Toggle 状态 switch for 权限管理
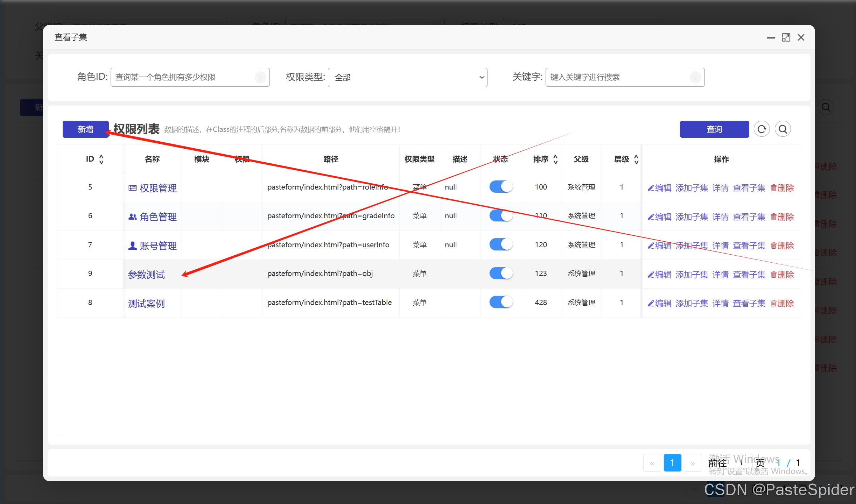The width and height of the screenshot is (856, 504). click(x=501, y=186)
